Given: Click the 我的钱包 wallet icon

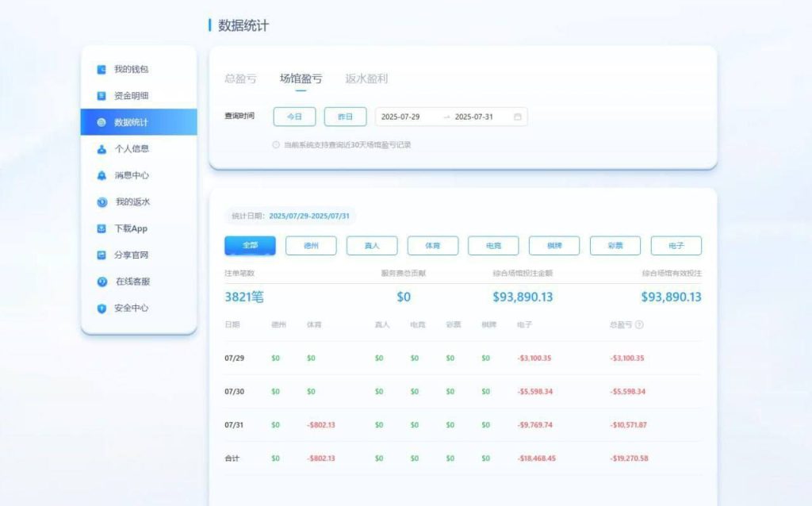Looking at the screenshot, I should [x=101, y=70].
